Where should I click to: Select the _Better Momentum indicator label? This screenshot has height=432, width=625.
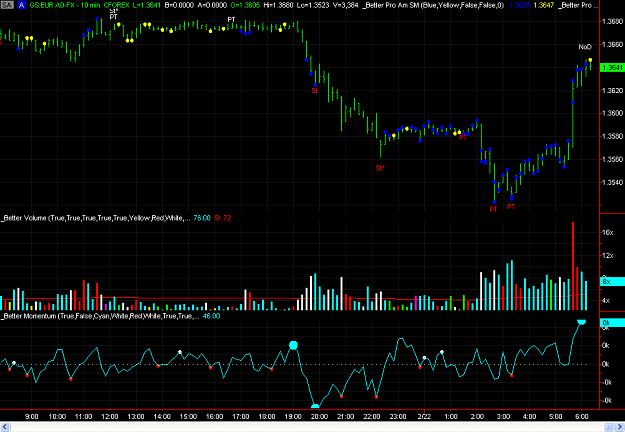(100, 316)
